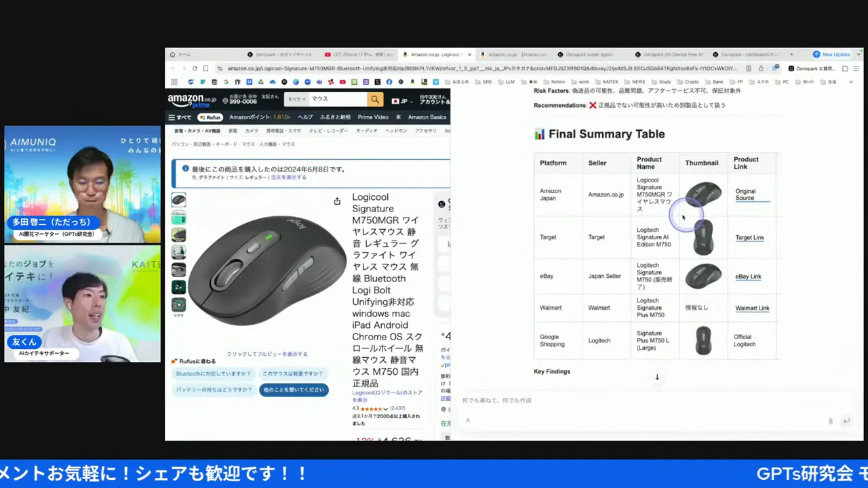Open the Amazon.co.jp prime logo home link
Screen dimensions: 868x488
pyautogui.click(x=191, y=100)
